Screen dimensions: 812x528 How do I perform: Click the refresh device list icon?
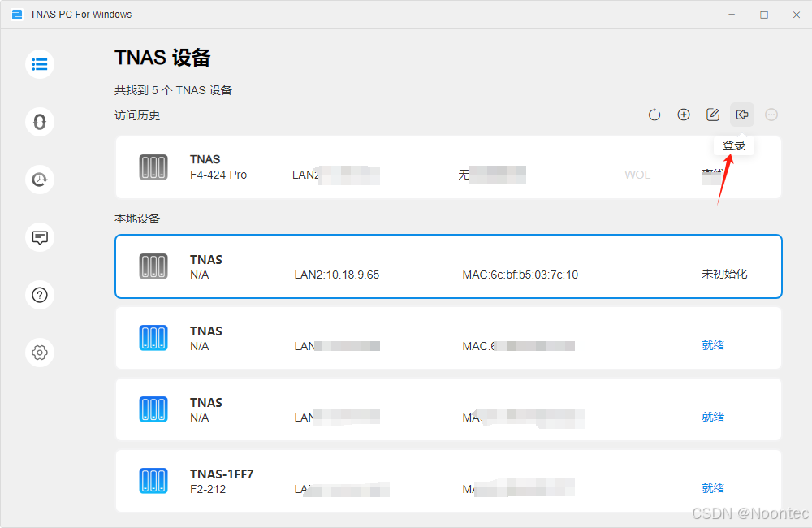click(x=654, y=115)
